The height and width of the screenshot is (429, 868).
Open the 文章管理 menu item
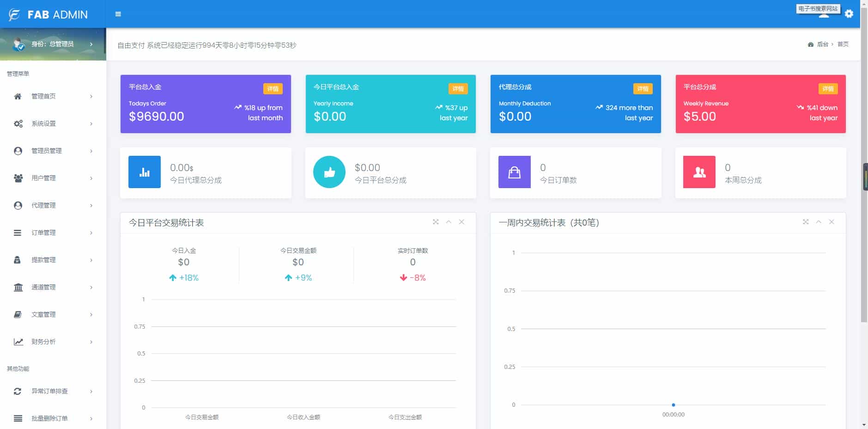(53, 314)
